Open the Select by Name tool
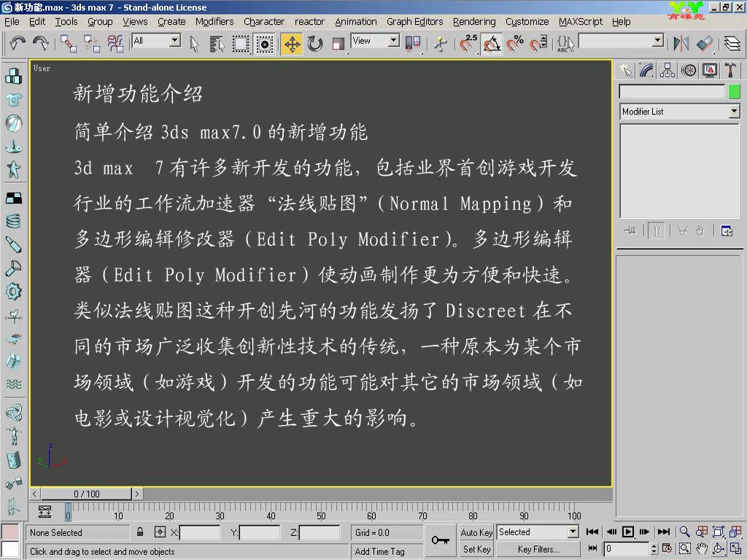747x560 pixels. point(217,44)
